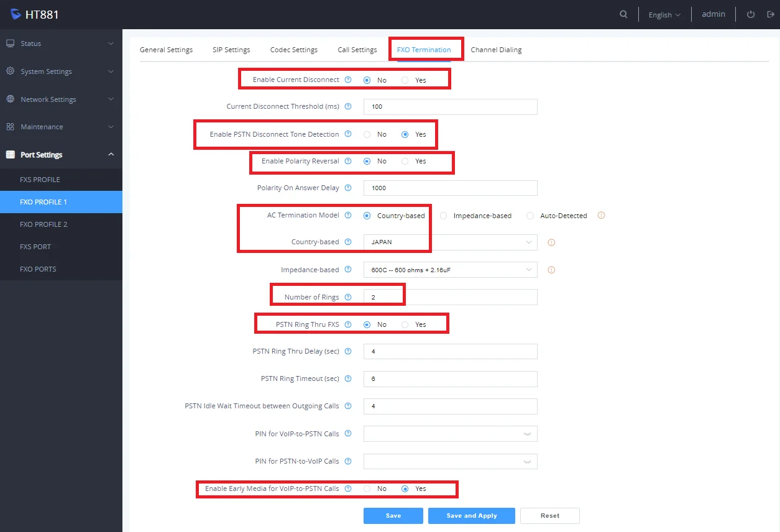Viewport: 780px width, 532px height.
Task: Click the Save button
Action: point(393,516)
